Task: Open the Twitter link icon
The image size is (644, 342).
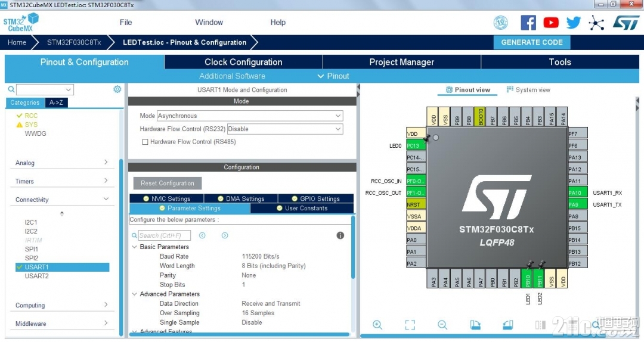Action: point(574,23)
